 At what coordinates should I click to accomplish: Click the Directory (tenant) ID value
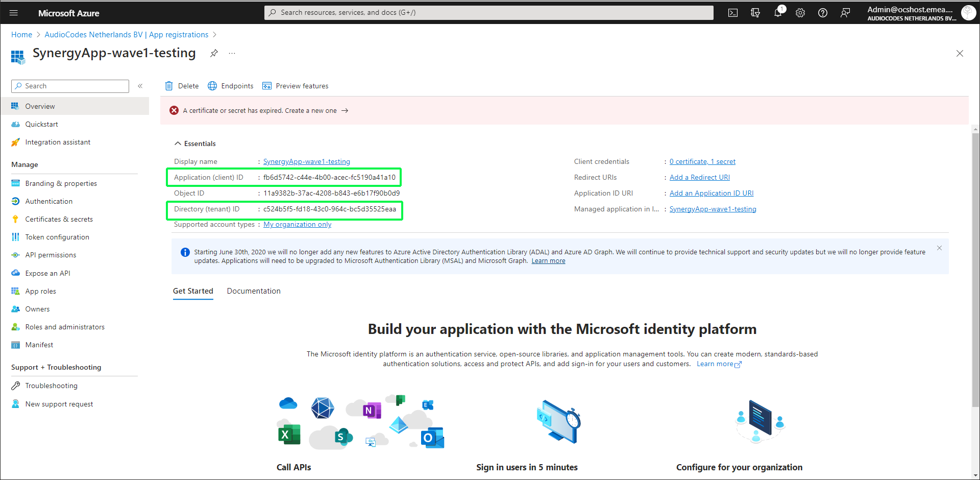(x=330, y=209)
